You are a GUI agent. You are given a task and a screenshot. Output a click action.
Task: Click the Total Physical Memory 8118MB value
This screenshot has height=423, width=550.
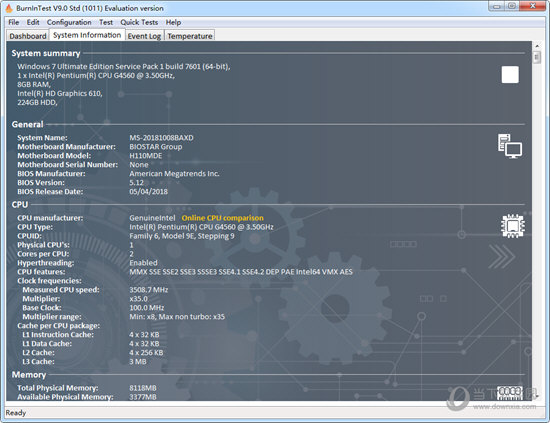click(x=142, y=388)
